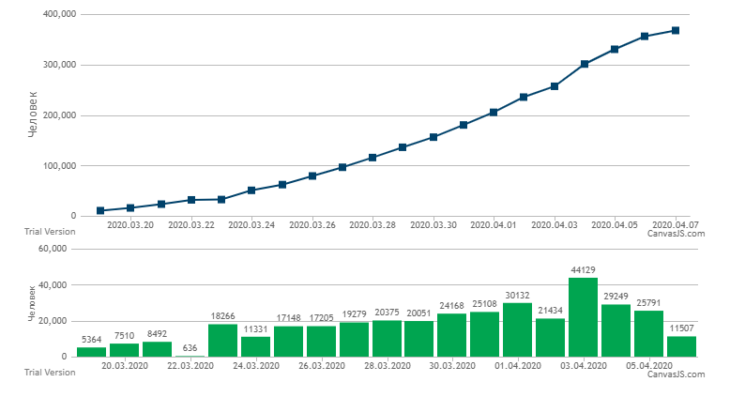Image resolution: width=730 pixels, height=397 pixels.
Task: Click the line marker at 2020.03.28
Action: pyautogui.click(x=372, y=157)
